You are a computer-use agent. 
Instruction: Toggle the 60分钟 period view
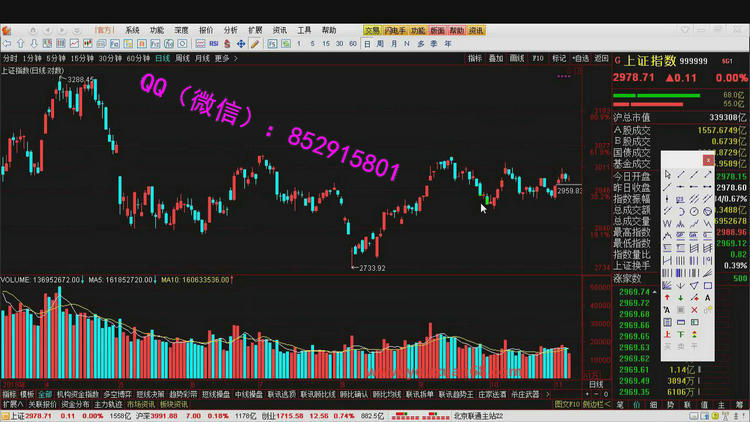coord(137,58)
